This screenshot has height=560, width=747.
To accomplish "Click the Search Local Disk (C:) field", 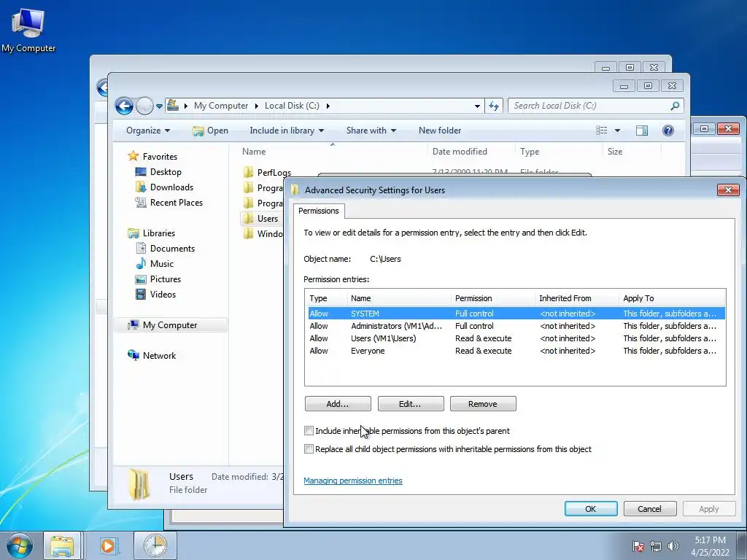I will 595,106.
